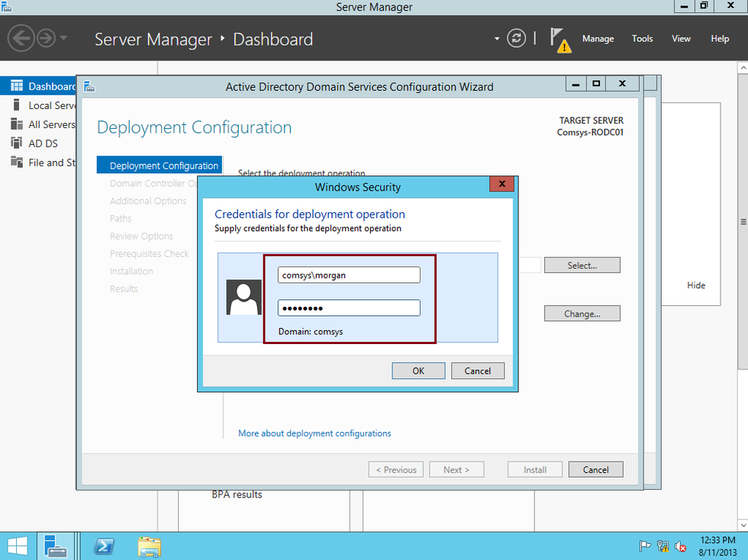Open dropdown arrow left of refresh icon
The width and height of the screenshot is (748, 560).
[497, 39]
